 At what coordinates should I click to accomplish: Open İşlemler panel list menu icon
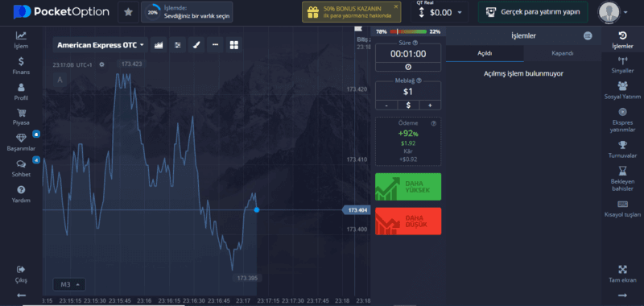588,35
